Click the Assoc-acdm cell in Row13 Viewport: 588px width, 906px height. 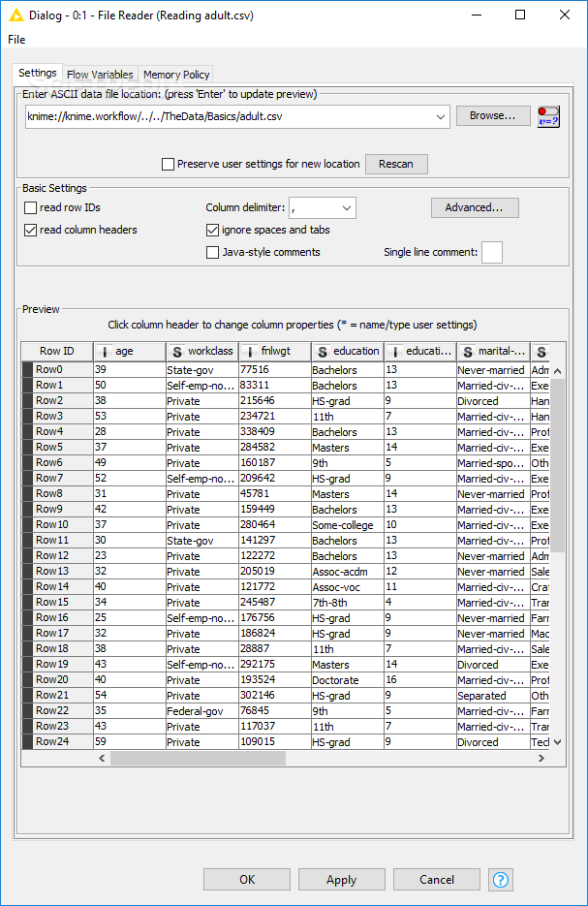pyautogui.click(x=348, y=572)
